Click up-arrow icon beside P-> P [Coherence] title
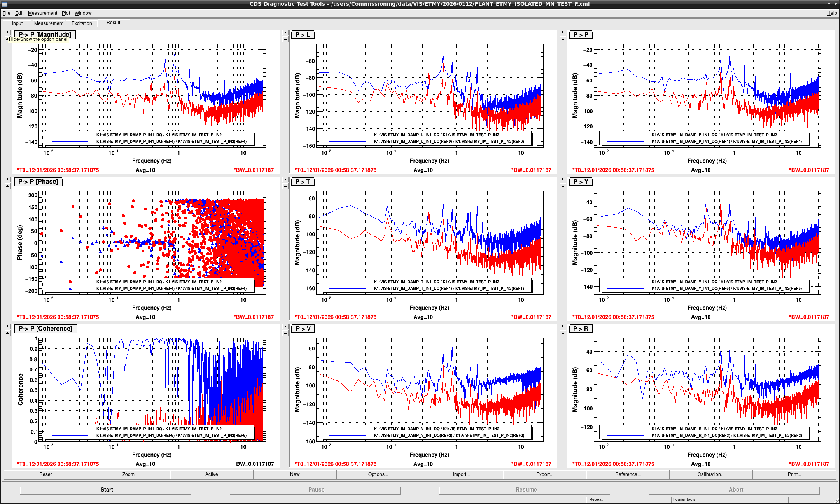 (x=7, y=333)
